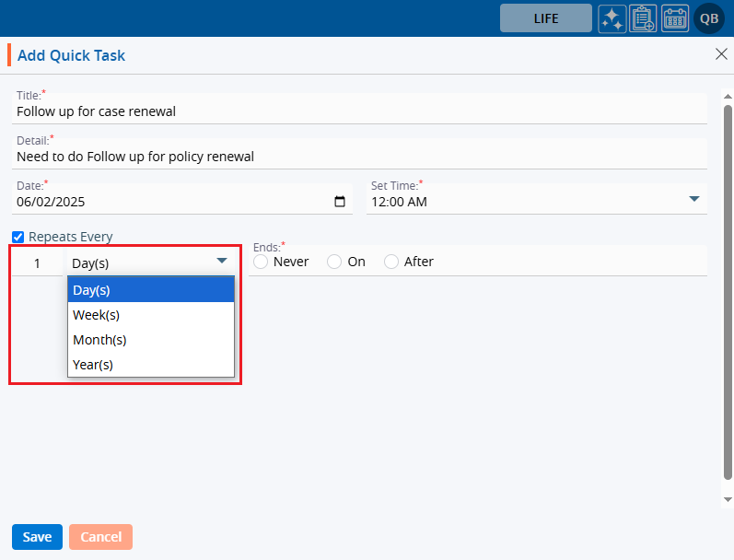This screenshot has width=734, height=560.
Task: Select the On radio button
Action: (334, 262)
